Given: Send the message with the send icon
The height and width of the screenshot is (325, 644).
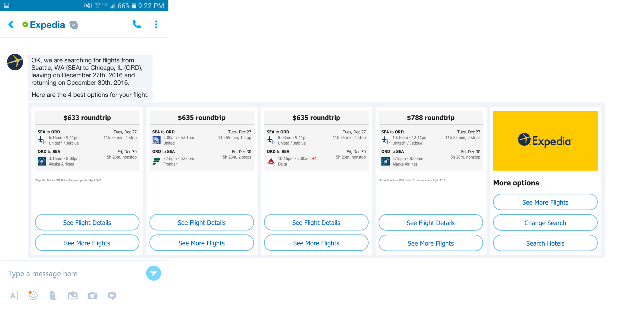Looking at the screenshot, I should tap(154, 273).
